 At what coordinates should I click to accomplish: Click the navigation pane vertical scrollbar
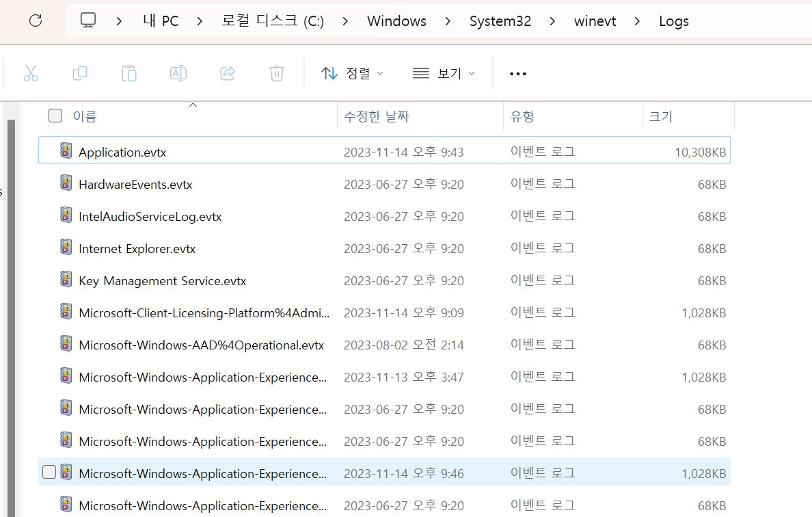click(x=12, y=318)
